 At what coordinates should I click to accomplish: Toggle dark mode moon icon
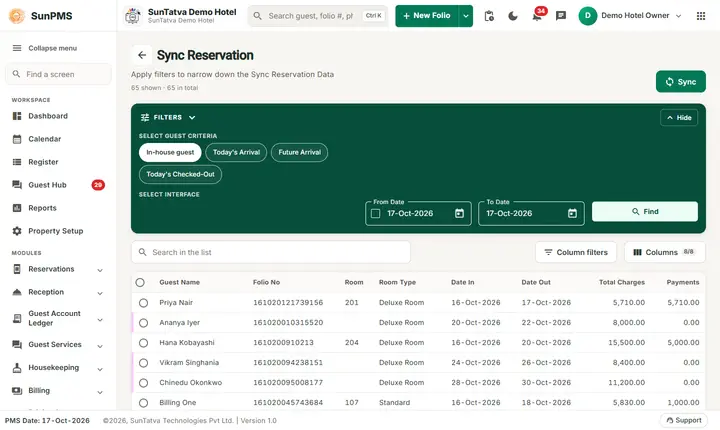pos(513,16)
